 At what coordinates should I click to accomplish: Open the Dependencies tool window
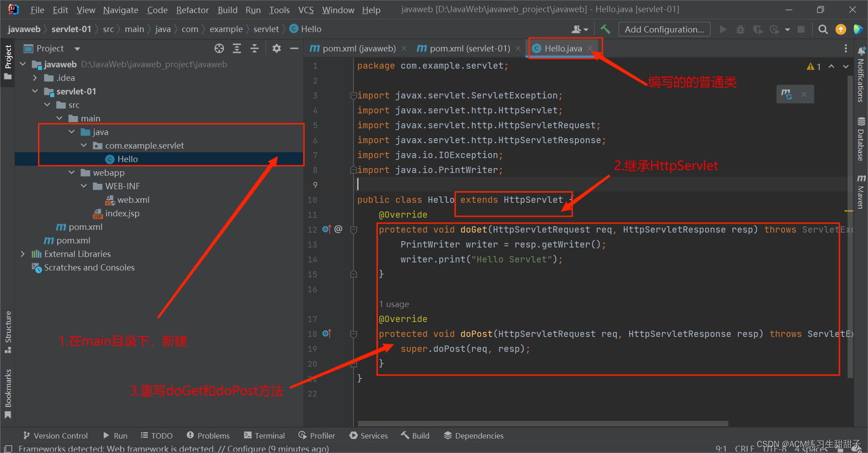[x=473, y=435]
